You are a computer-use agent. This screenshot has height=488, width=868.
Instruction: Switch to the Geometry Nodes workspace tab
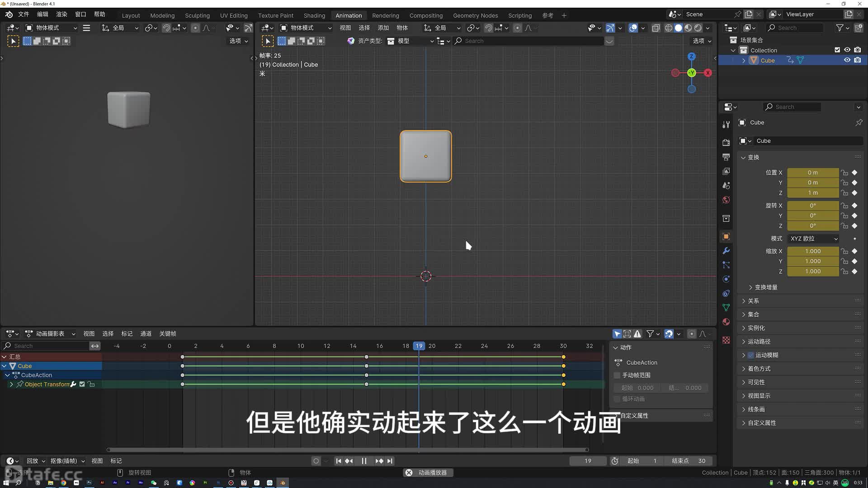[x=475, y=15]
